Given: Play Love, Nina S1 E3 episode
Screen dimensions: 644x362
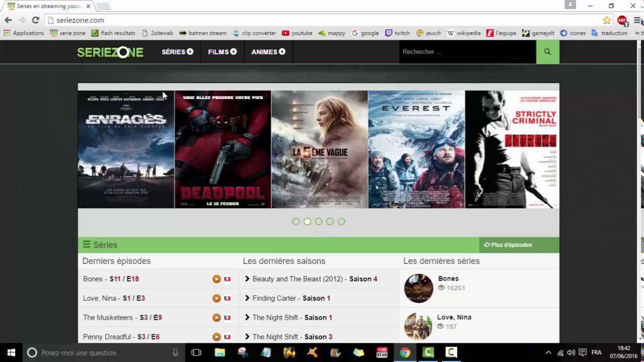Looking at the screenshot, I should pyautogui.click(x=216, y=298).
